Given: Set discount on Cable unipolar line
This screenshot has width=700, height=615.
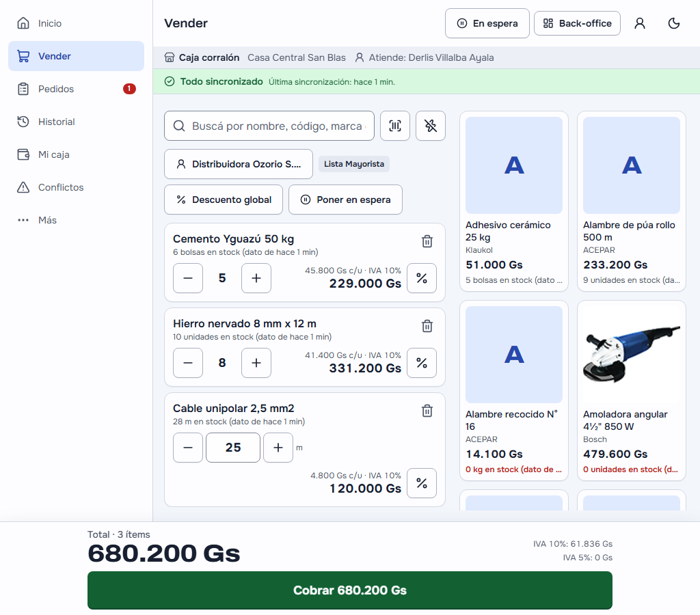Looking at the screenshot, I should pos(422,483).
